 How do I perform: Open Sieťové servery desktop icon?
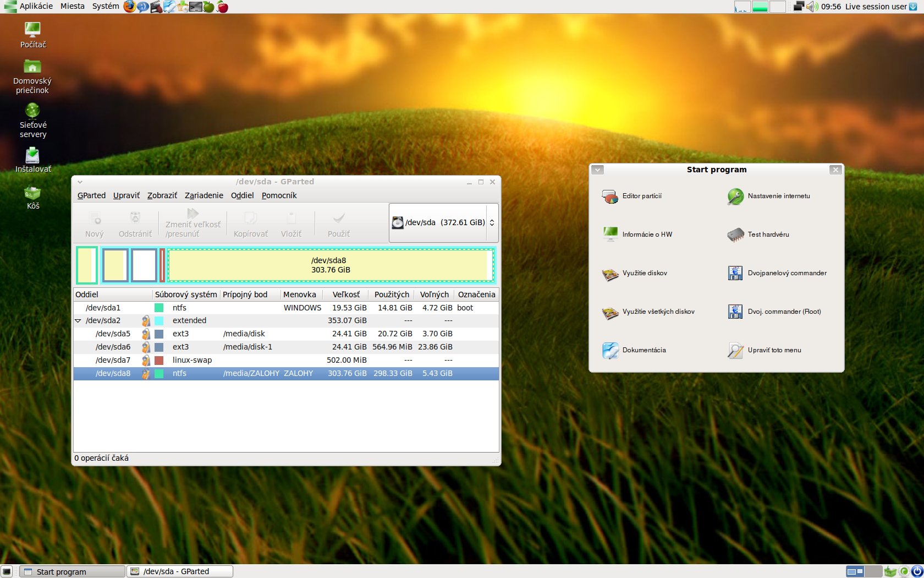pyautogui.click(x=33, y=120)
